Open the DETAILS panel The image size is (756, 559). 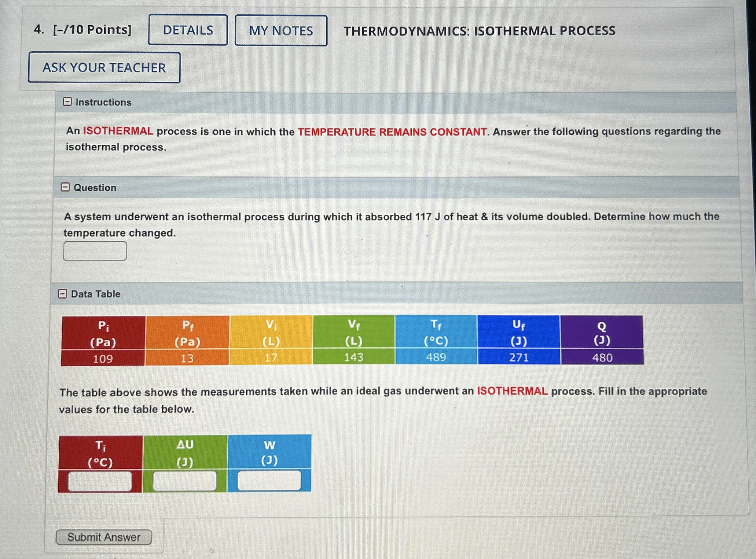pyautogui.click(x=188, y=30)
